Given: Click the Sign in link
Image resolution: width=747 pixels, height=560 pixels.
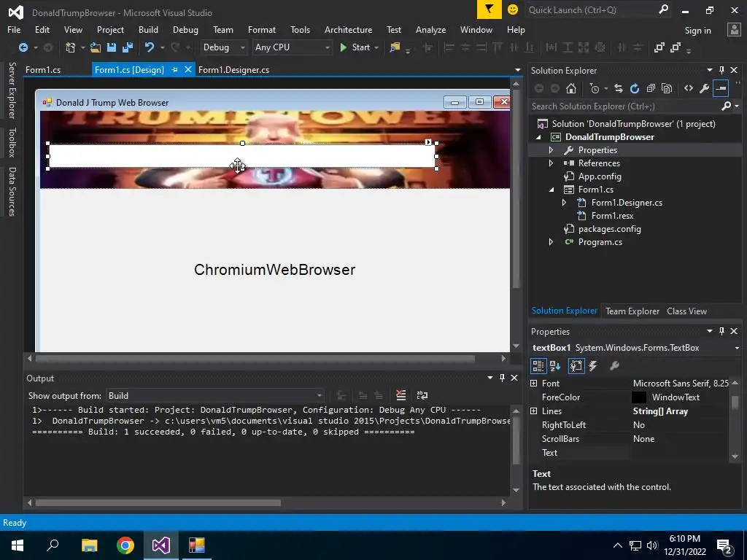Looking at the screenshot, I should pyautogui.click(x=697, y=31).
